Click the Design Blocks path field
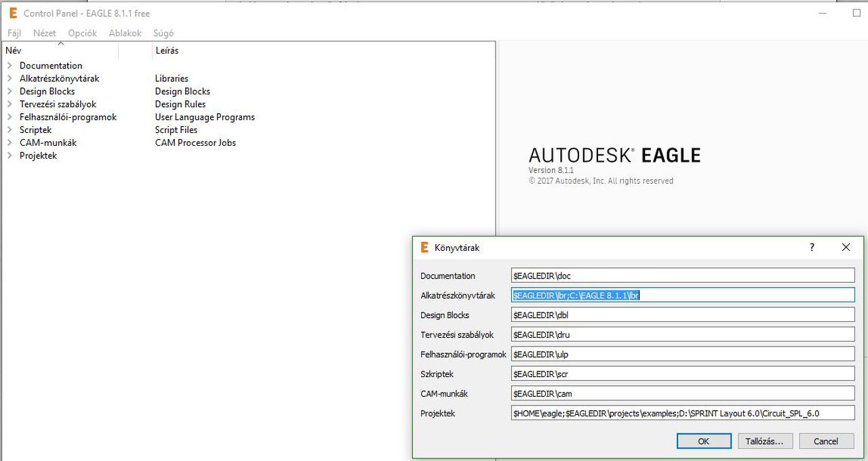This screenshot has width=868, height=461. coord(683,315)
